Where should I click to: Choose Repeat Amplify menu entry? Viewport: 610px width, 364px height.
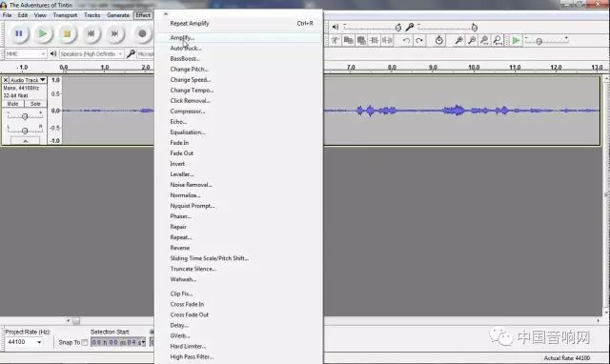point(239,23)
